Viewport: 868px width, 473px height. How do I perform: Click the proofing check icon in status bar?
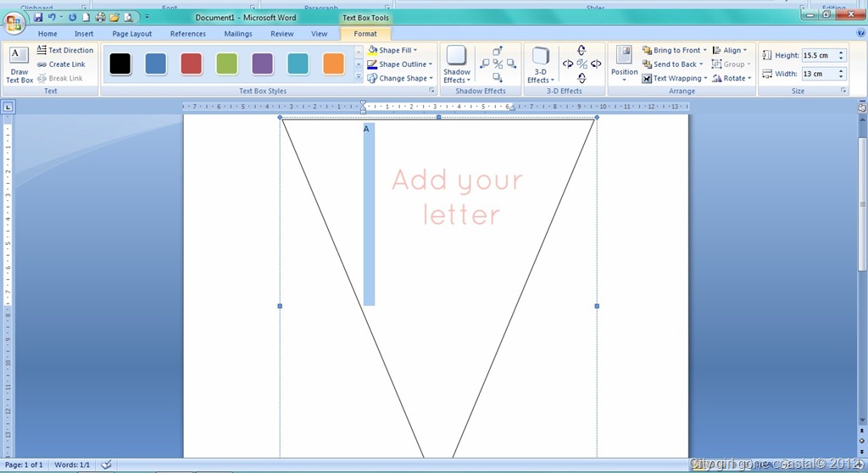tap(106, 465)
